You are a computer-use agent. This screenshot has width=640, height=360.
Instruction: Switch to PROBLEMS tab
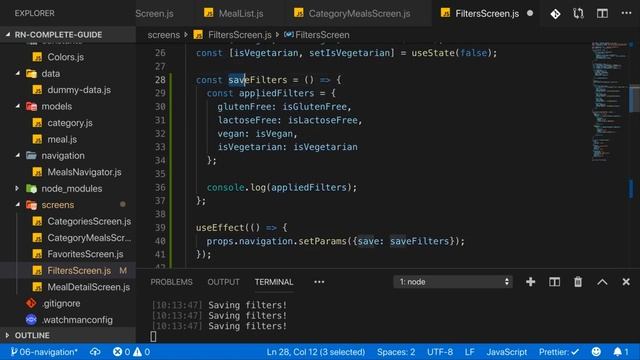coord(171,282)
